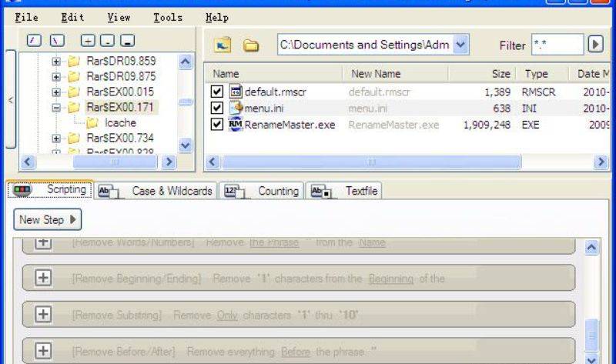Click scroll-down arrow of the folder tree
This screenshot has height=364, width=616.
pyautogui.click(x=185, y=145)
